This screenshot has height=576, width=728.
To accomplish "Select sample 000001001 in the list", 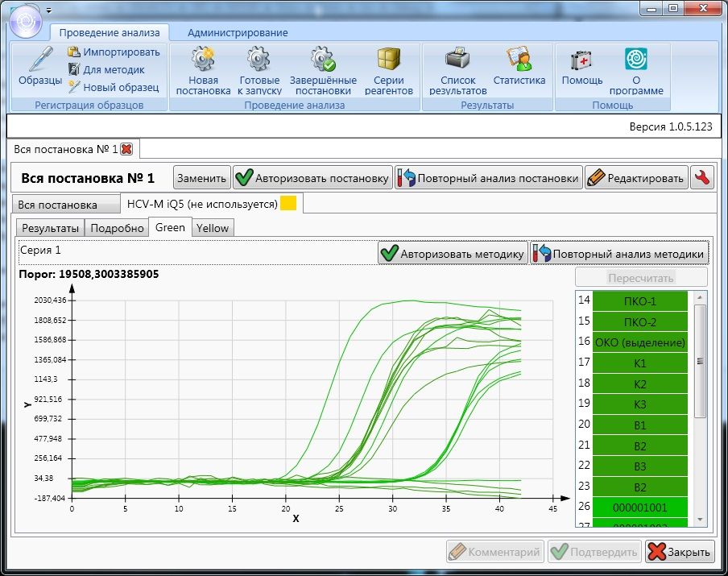I will 639,508.
